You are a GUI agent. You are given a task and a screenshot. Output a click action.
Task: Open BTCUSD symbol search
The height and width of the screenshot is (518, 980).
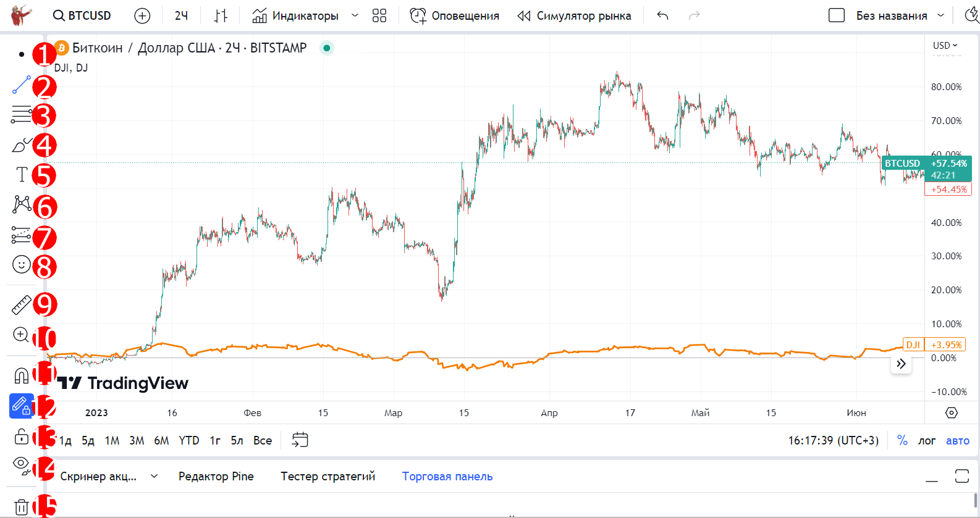click(82, 15)
